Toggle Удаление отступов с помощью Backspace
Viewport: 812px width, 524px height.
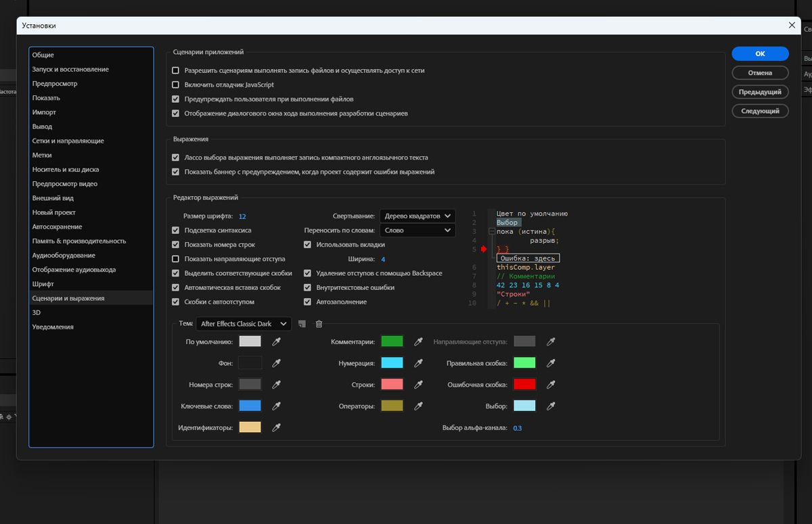pos(308,273)
